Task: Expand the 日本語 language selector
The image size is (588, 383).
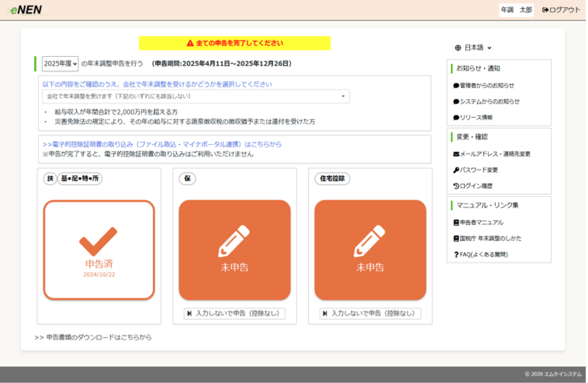Action: tap(473, 47)
